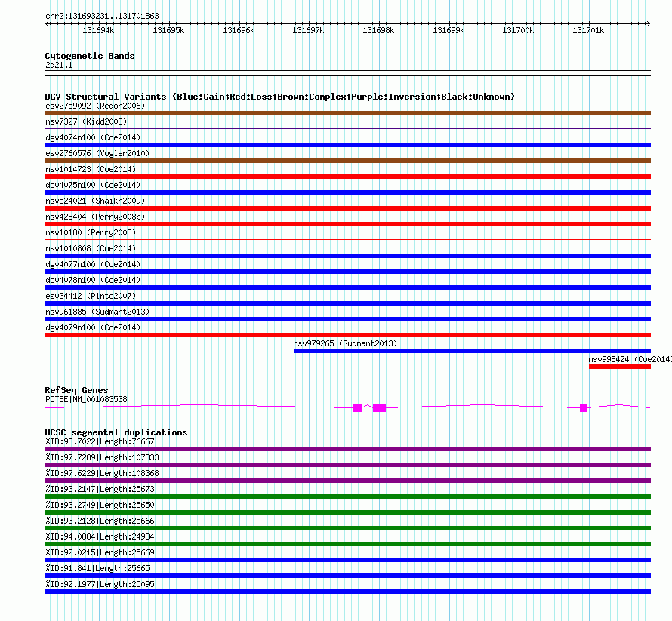This screenshot has width=672, height=621.
Task: Open nsv428404 (Perry2008b) variant
Action: point(95,217)
